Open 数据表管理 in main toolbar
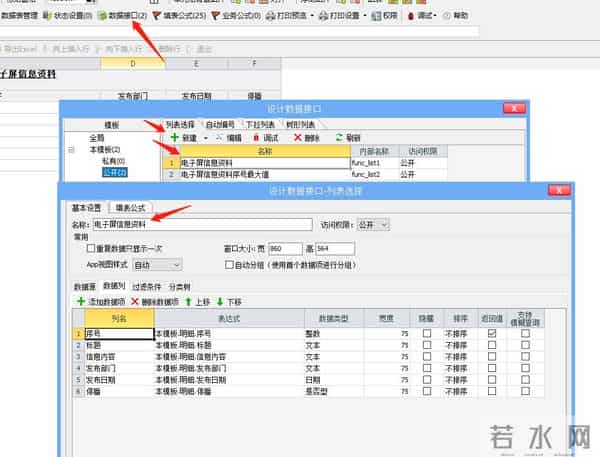Viewport: 600px width, 457px height. [18, 16]
